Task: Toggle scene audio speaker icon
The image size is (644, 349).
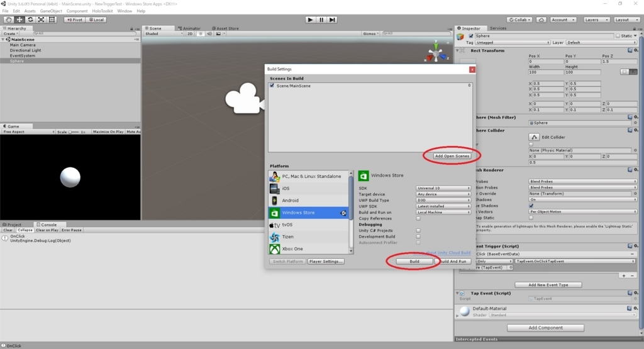Action: [209, 34]
